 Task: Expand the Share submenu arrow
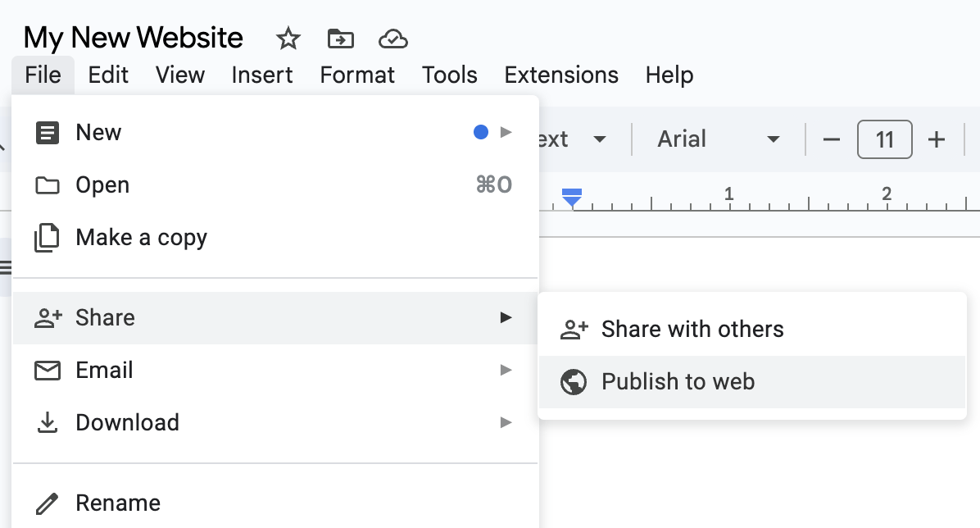pyautogui.click(x=506, y=317)
